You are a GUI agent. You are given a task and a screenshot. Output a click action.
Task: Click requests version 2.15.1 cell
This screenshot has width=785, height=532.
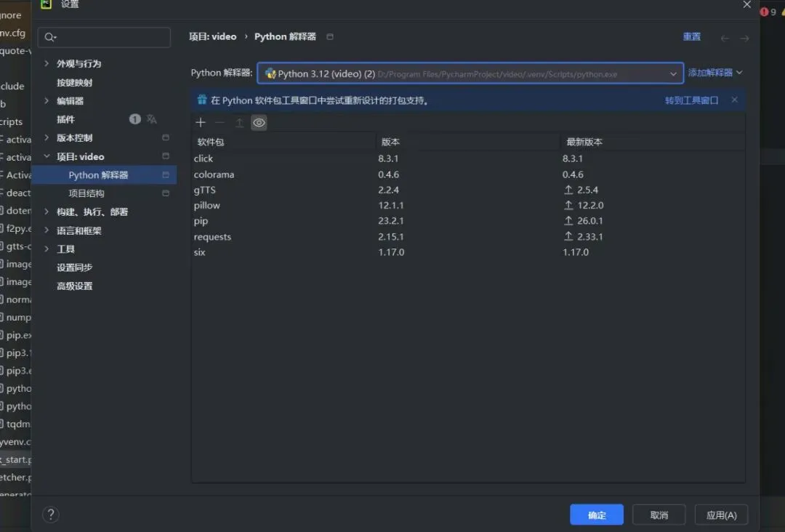tap(390, 236)
